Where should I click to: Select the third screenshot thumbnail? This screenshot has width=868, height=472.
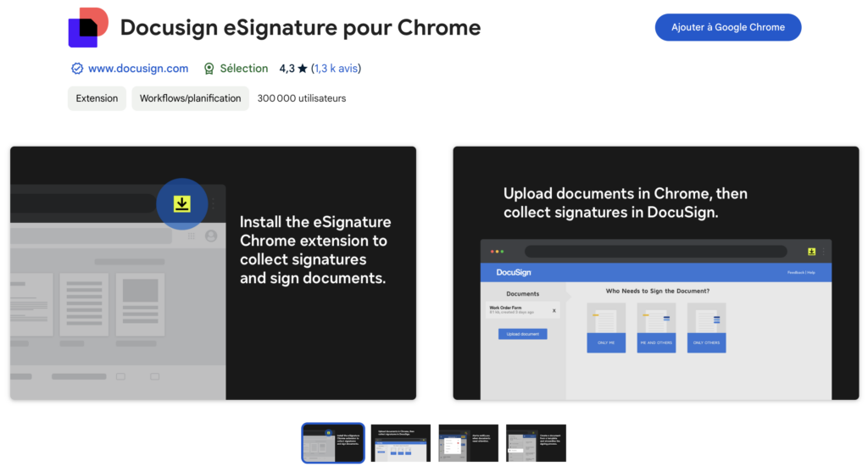click(468, 443)
